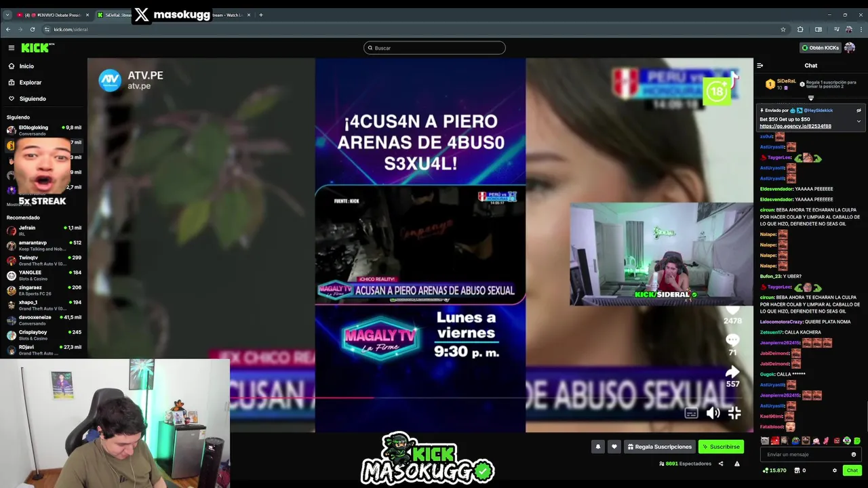This screenshot has width=868, height=488.
Task: Open davooxeneize recommended channel
Action: click(x=44, y=320)
